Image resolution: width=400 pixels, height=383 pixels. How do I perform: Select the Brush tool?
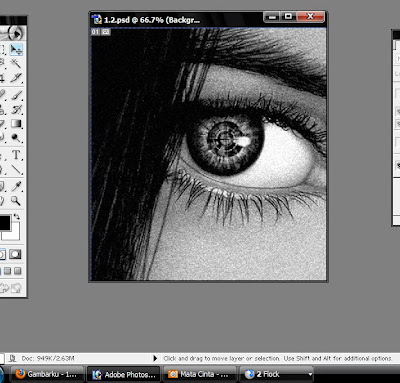click(x=16, y=95)
